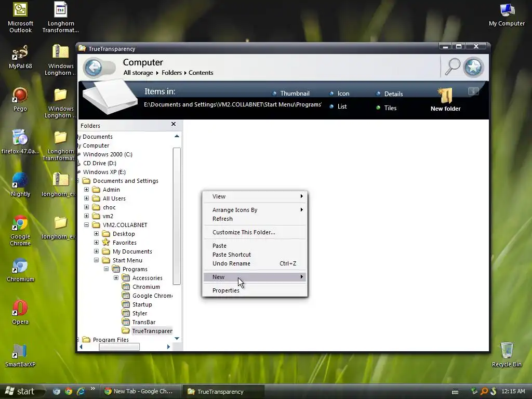532x399 pixels.
Task: Choose Properties in context menu
Action: coord(255,290)
